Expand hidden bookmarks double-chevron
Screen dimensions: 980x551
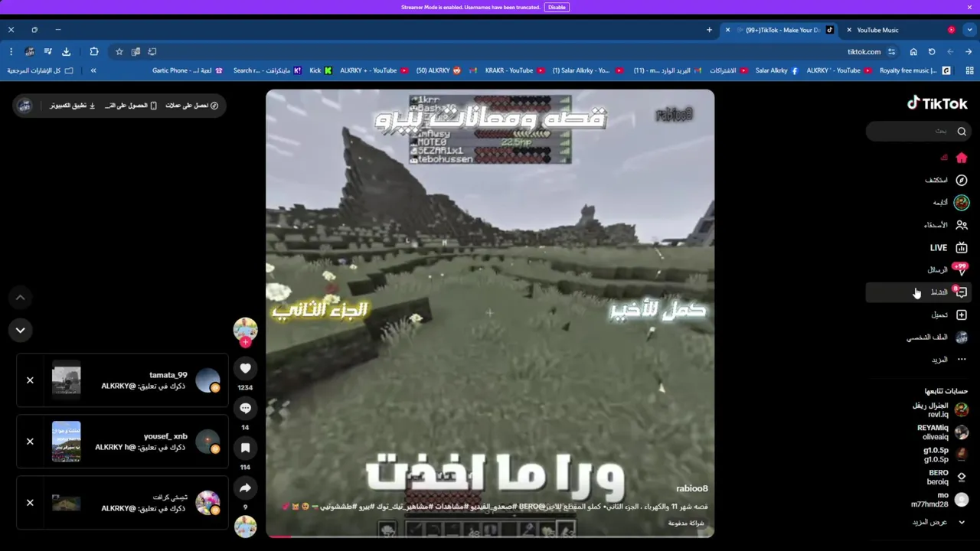click(93, 70)
